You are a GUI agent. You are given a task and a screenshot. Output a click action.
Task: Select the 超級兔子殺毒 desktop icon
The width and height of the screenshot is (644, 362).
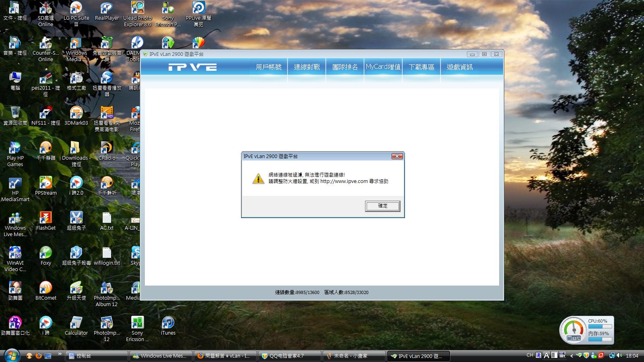tap(76, 256)
